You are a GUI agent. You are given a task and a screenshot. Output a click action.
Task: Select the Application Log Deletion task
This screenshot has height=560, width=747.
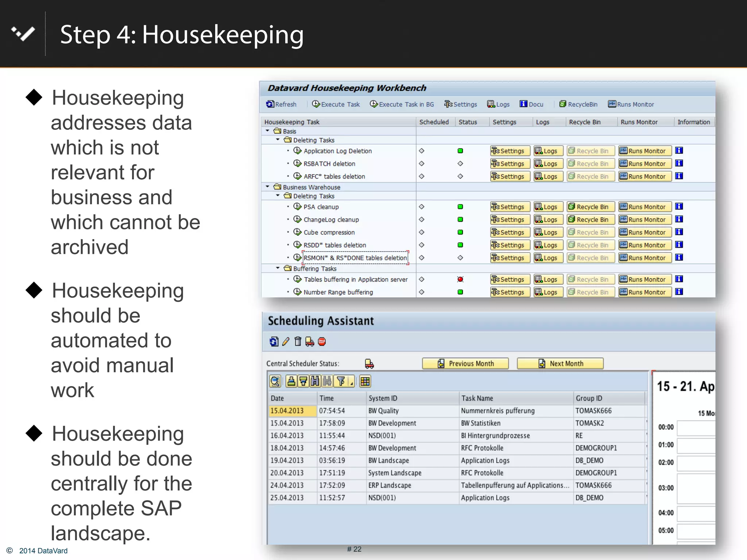tap(337, 151)
